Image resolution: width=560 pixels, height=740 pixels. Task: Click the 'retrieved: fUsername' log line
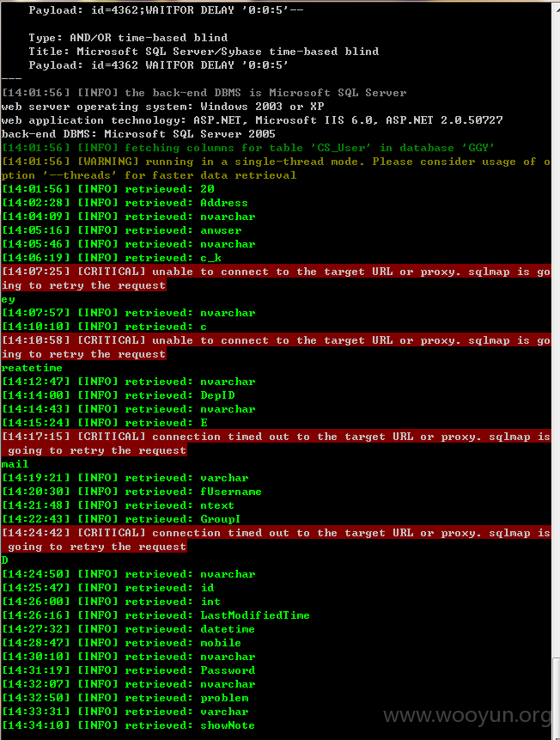pos(131,492)
